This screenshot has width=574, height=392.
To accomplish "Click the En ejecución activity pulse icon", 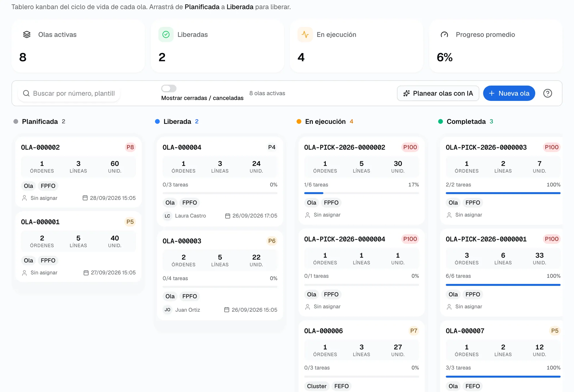I will (x=305, y=34).
